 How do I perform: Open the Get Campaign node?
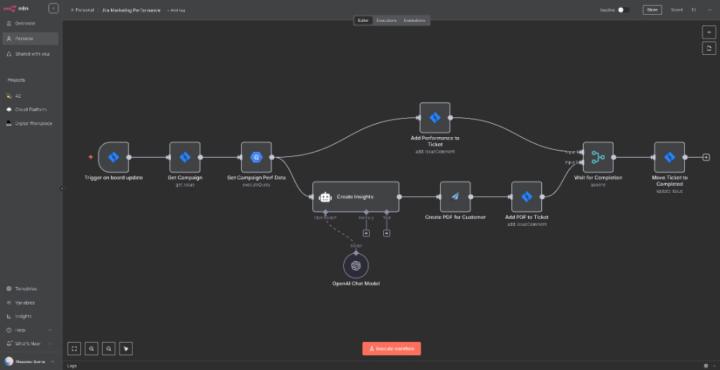(x=185, y=157)
